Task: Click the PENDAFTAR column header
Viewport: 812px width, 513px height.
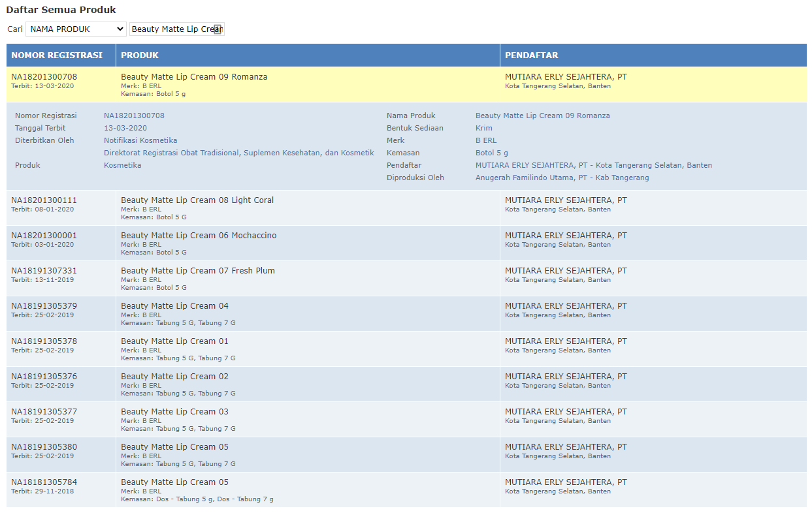Action: click(x=531, y=55)
